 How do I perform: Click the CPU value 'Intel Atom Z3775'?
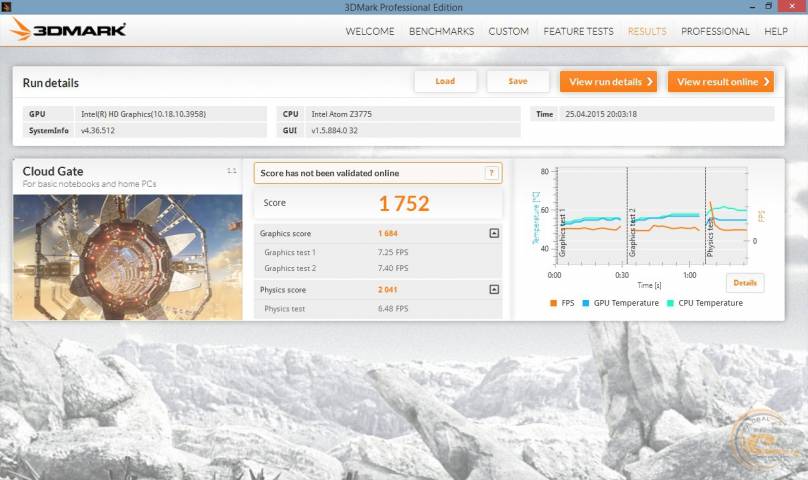pyautogui.click(x=341, y=114)
